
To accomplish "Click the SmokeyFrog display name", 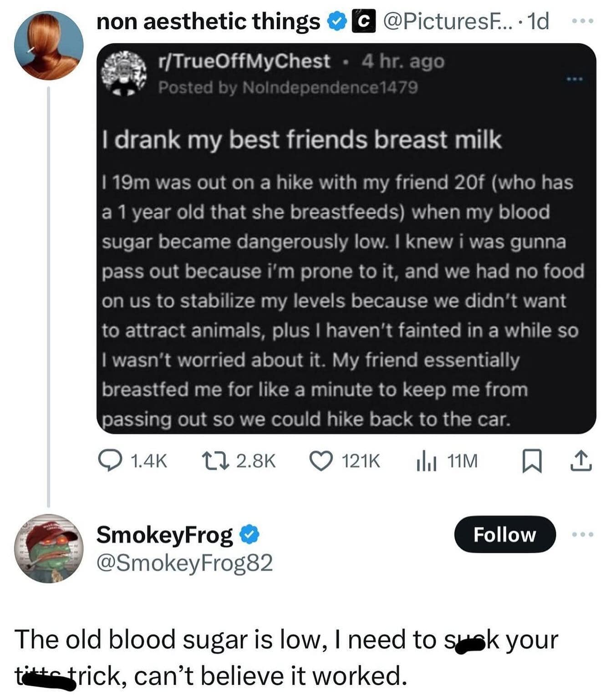I will pos(165,535).
